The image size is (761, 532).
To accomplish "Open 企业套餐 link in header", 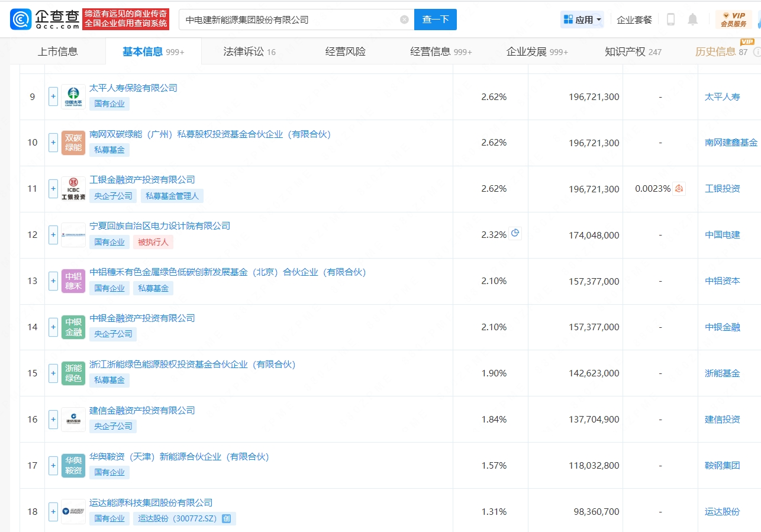I will pos(634,20).
